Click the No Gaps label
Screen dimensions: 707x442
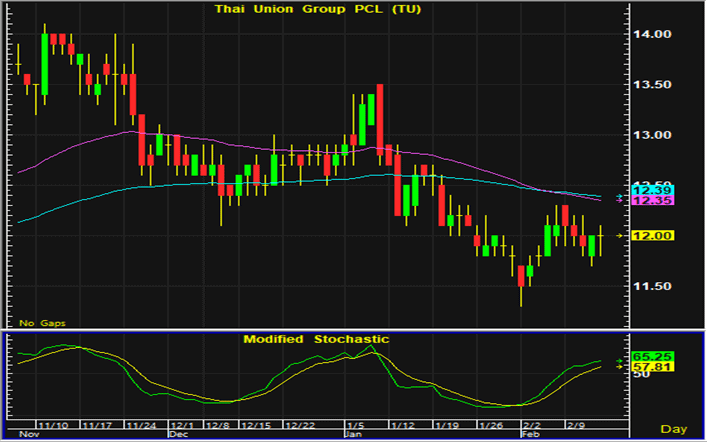[42, 323]
